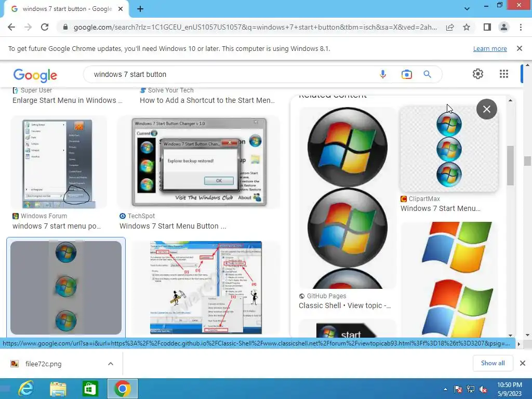Open the Classic Shell black orb image

[348, 198]
